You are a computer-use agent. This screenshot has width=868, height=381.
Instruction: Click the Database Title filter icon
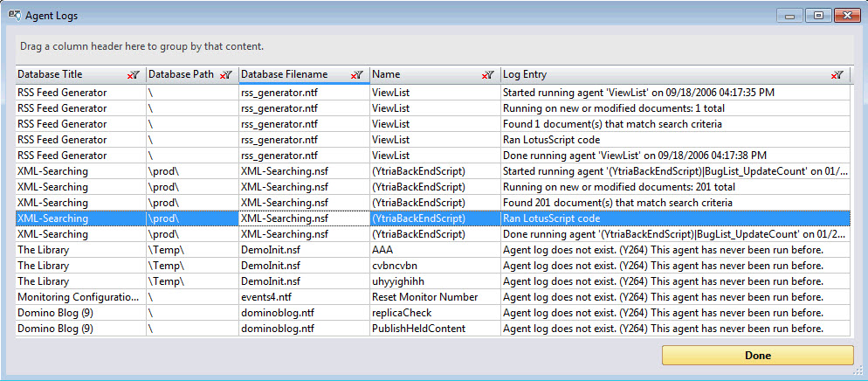(x=133, y=76)
